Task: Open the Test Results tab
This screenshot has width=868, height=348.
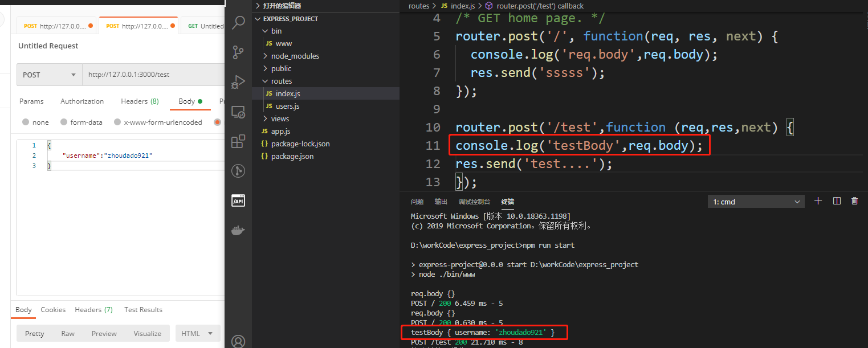Action: (x=143, y=310)
